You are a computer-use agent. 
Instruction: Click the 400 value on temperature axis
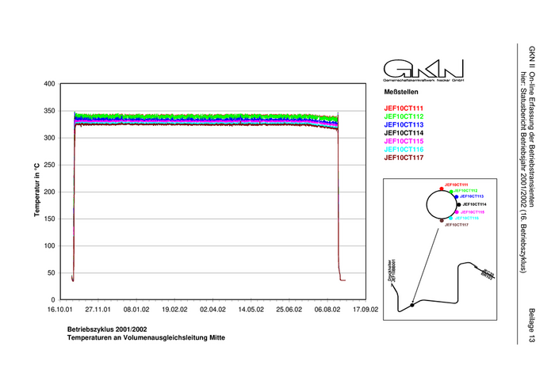pyautogui.click(x=48, y=84)
